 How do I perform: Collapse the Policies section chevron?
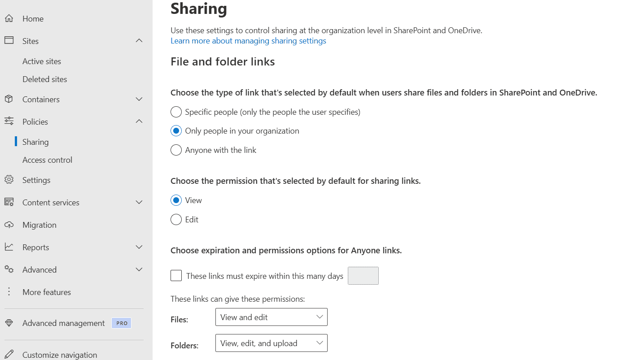coord(139,121)
